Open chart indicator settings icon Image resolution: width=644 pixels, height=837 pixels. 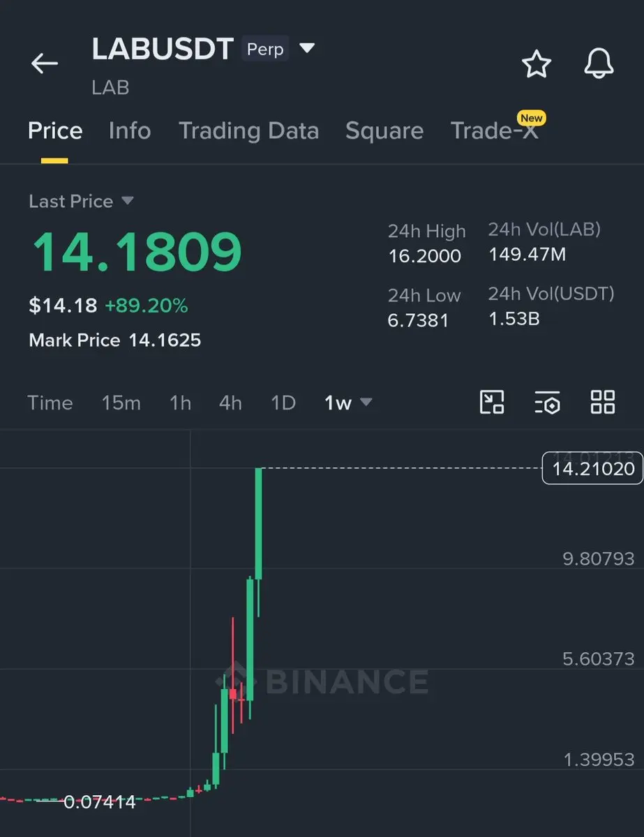pyautogui.click(x=547, y=402)
